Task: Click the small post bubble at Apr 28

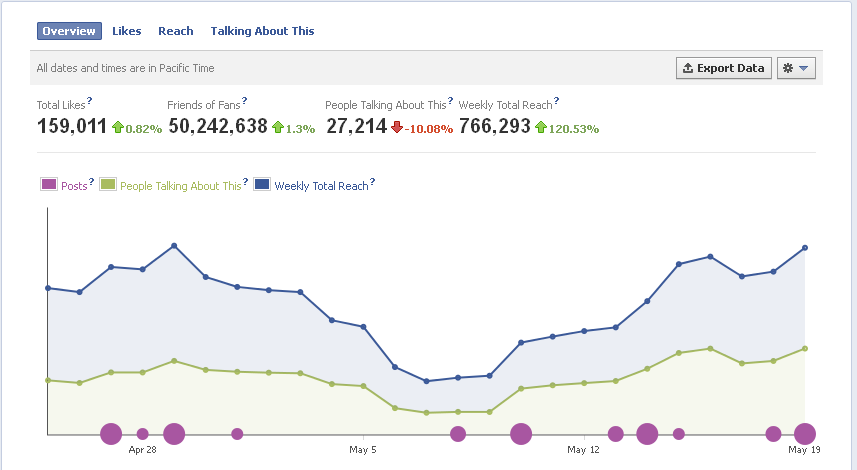Action: [x=143, y=434]
